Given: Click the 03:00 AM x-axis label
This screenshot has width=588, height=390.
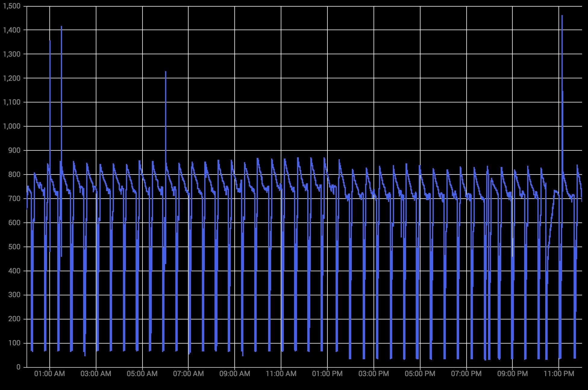Looking at the screenshot, I should pyautogui.click(x=96, y=374).
